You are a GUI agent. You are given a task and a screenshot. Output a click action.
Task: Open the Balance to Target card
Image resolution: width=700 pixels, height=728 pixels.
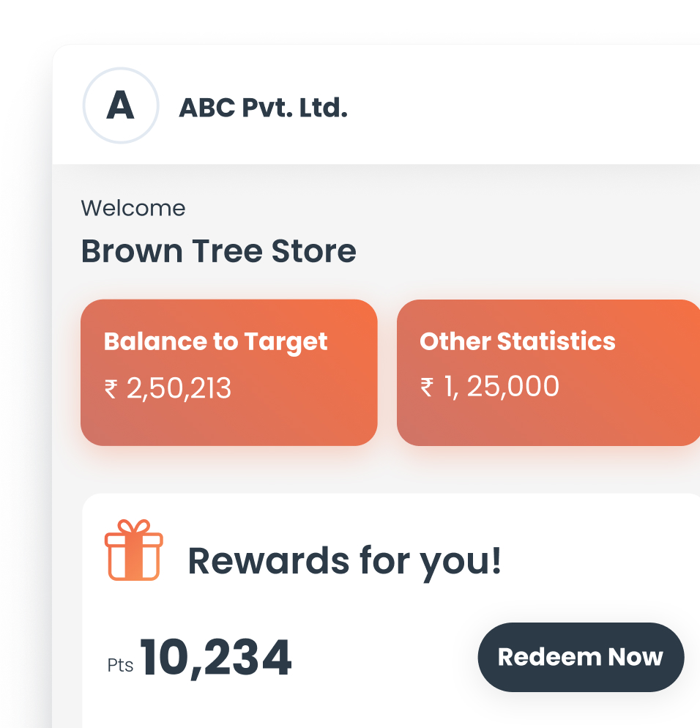[229, 372]
